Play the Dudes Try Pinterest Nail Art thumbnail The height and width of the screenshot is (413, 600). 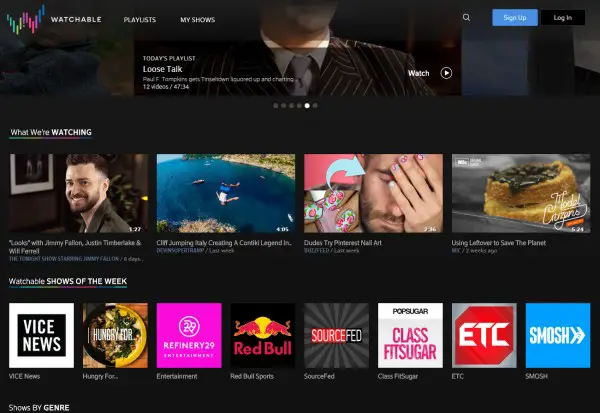[x=373, y=193]
